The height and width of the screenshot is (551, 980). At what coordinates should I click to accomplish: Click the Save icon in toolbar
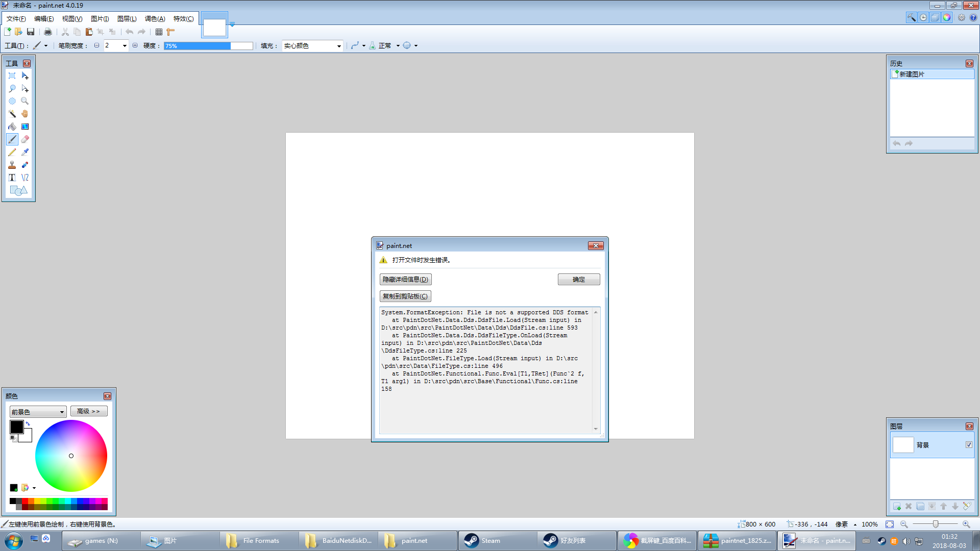tap(31, 32)
